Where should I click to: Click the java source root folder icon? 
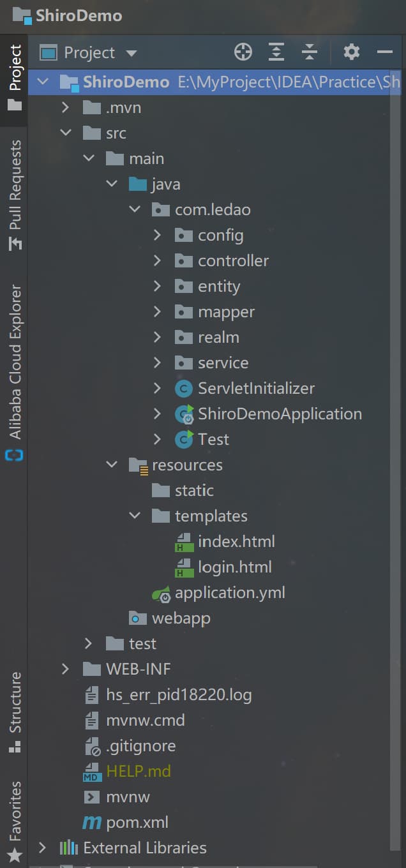coord(138,184)
